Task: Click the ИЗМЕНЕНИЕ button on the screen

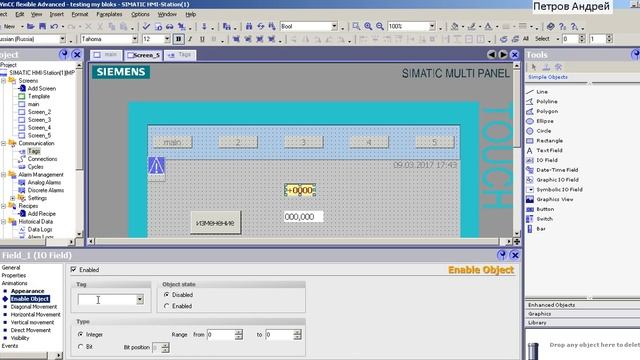Action: [x=216, y=223]
